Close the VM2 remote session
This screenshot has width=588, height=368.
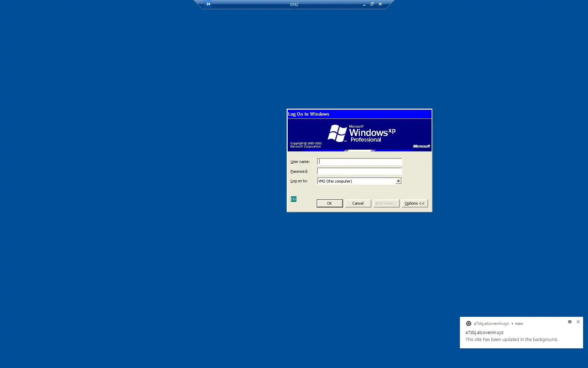click(380, 4)
